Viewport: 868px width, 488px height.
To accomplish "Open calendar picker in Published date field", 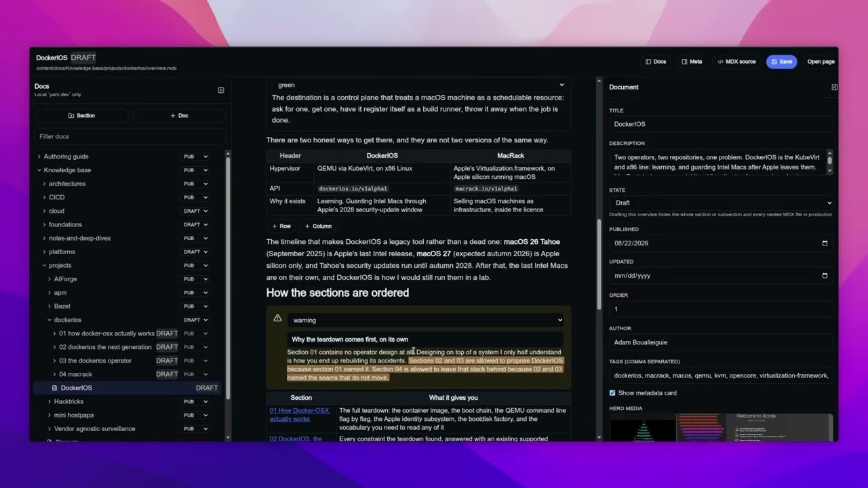I will pos(825,243).
